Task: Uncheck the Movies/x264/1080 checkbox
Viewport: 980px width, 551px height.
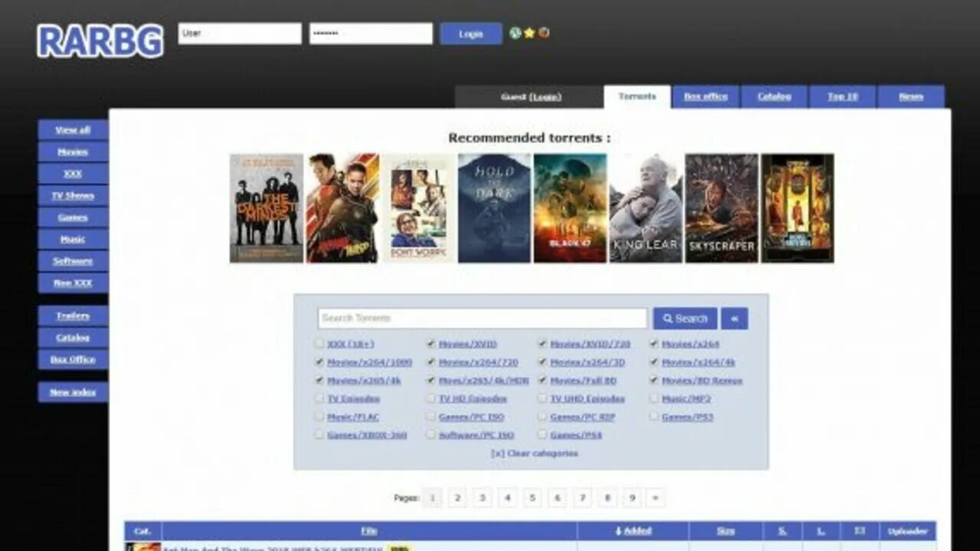Action: [319, 362]
